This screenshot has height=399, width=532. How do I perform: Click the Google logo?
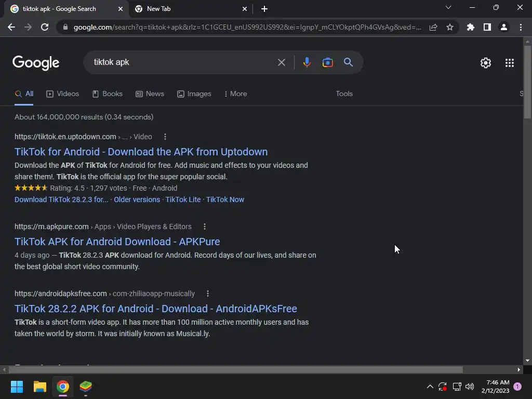[36, 63]
